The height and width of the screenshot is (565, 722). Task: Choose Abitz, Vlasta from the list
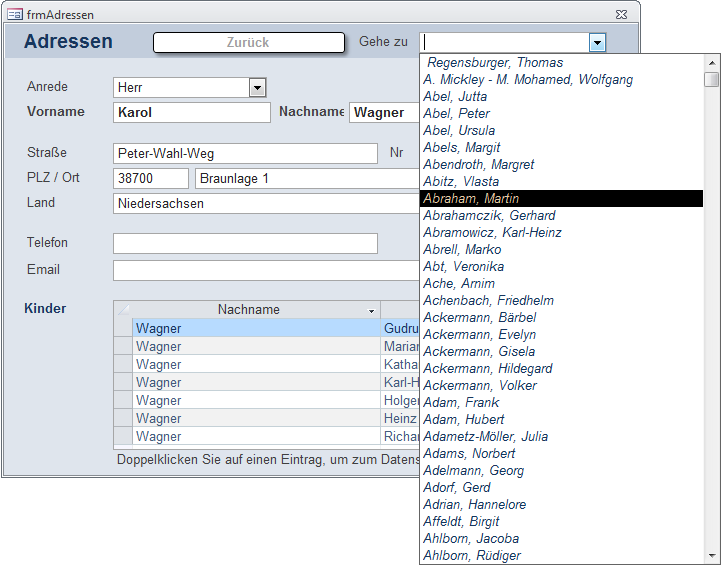562,182
